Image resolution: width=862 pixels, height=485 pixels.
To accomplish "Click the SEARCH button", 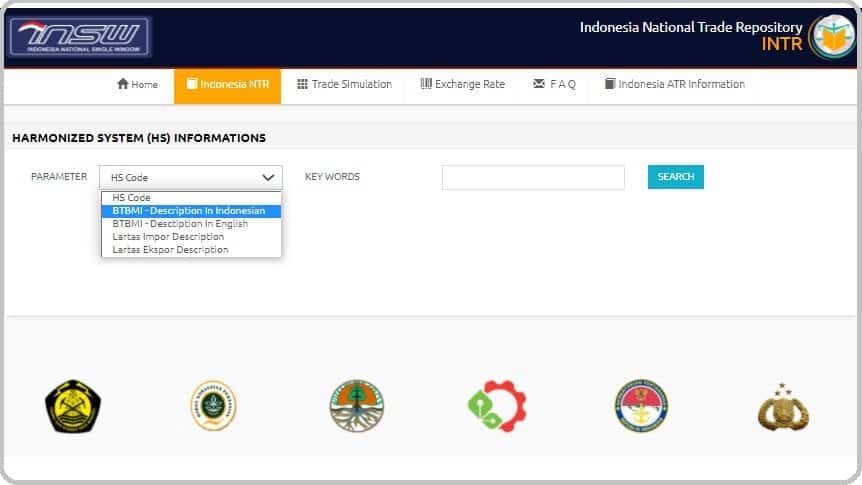I will coord(676,177).
